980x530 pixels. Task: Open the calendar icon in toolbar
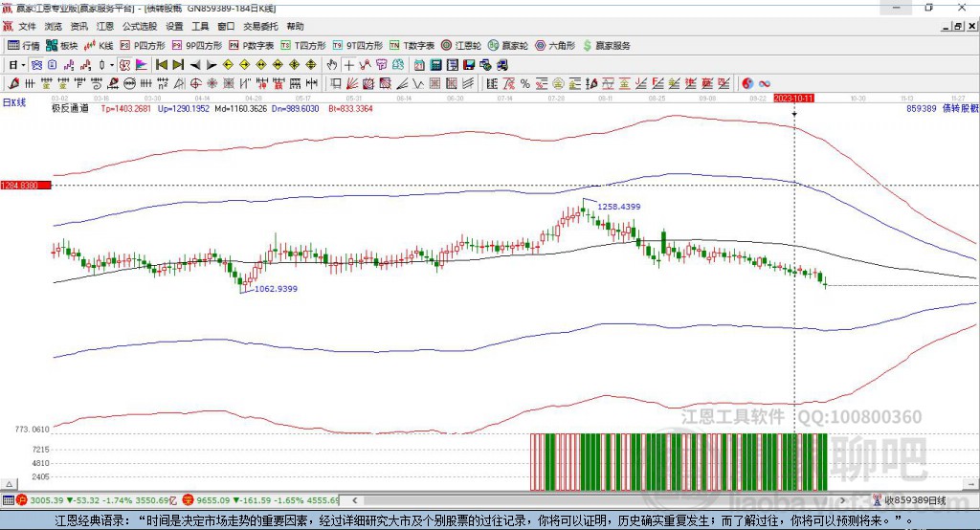coord(419,65)
